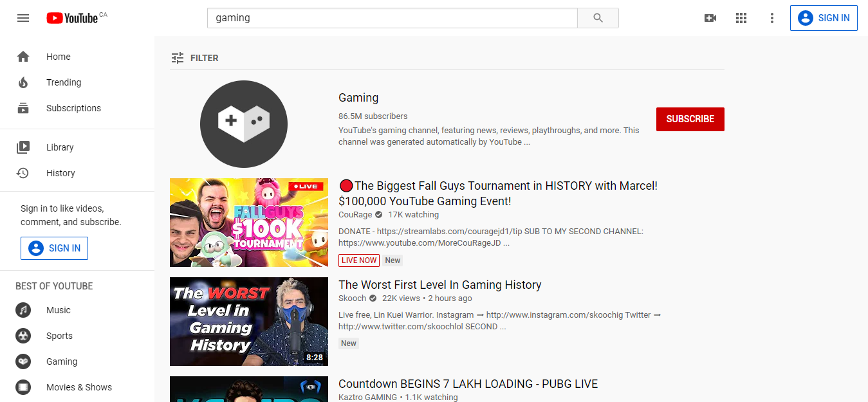Click the New badge on Skooch video
The image size is (868, 402).
(x=349, y=343)
